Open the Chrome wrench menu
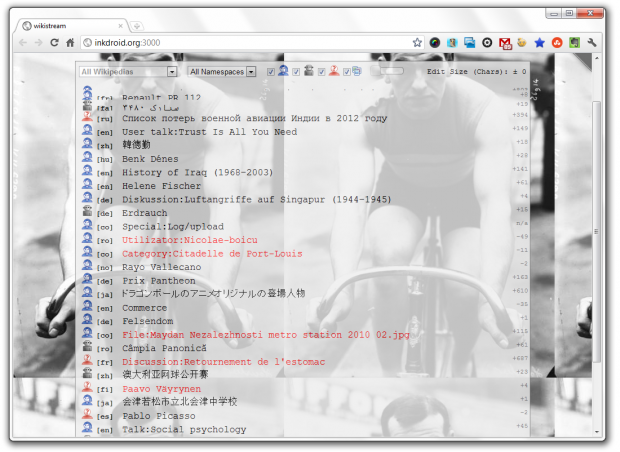This screenshot has height=452, width=620. 592,42
